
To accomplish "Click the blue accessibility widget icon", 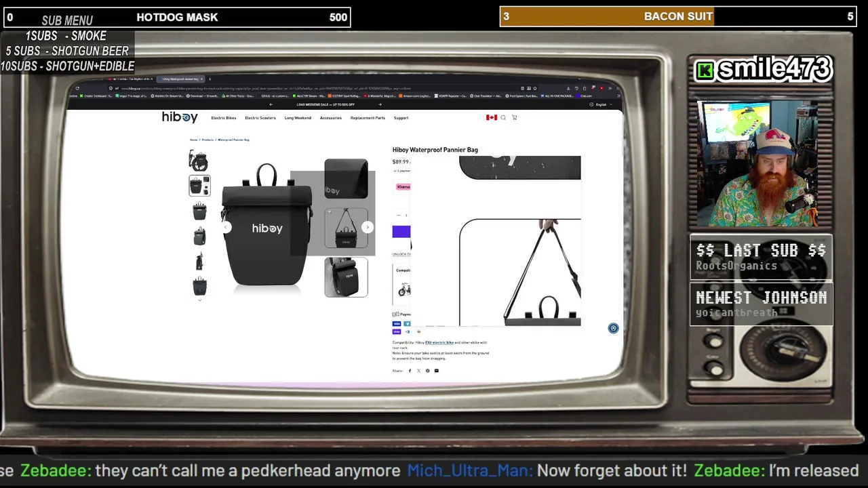I will pyautogui.click(x=613, y=328).
